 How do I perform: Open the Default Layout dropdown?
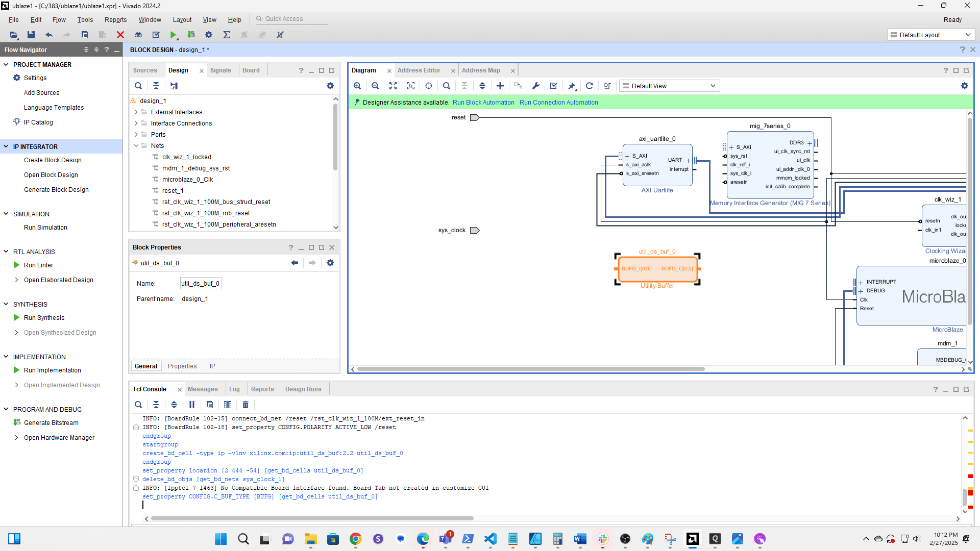930,35
